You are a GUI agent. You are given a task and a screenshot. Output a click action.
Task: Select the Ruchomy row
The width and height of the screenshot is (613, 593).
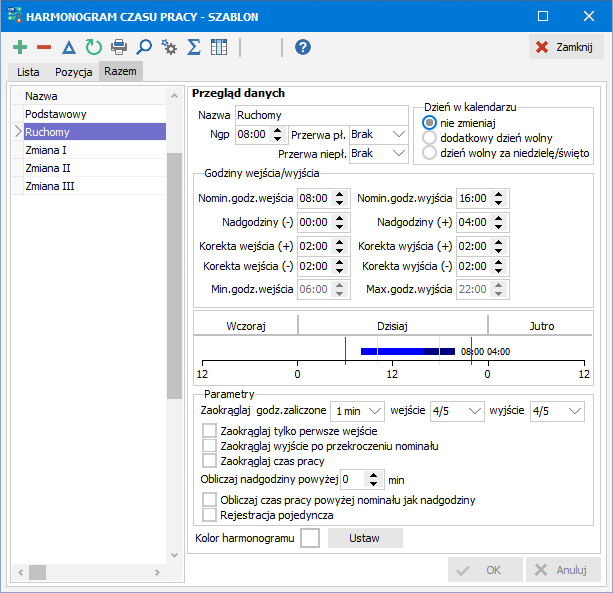(95, 132)
